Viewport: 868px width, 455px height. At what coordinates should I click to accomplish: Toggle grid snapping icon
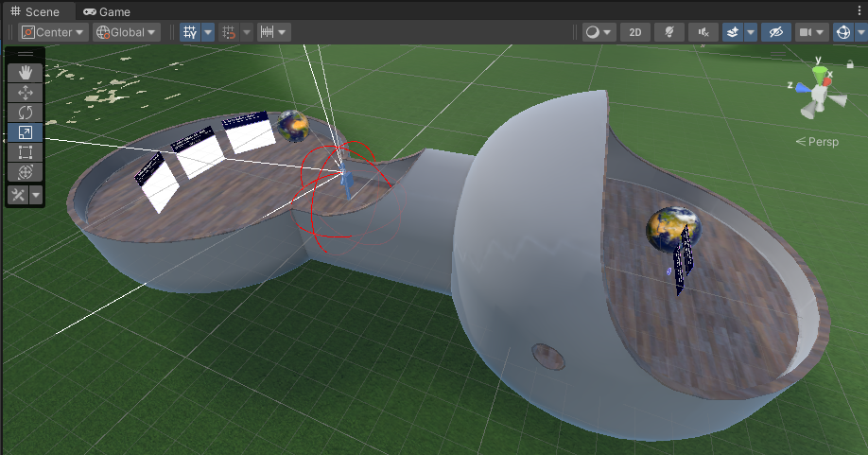pos(229,32)
